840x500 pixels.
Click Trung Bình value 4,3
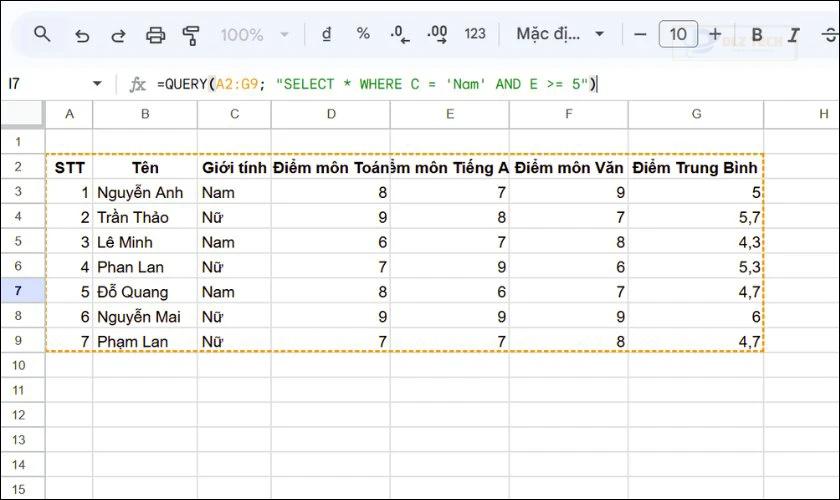pyautogui.click(x=695, y=242)
